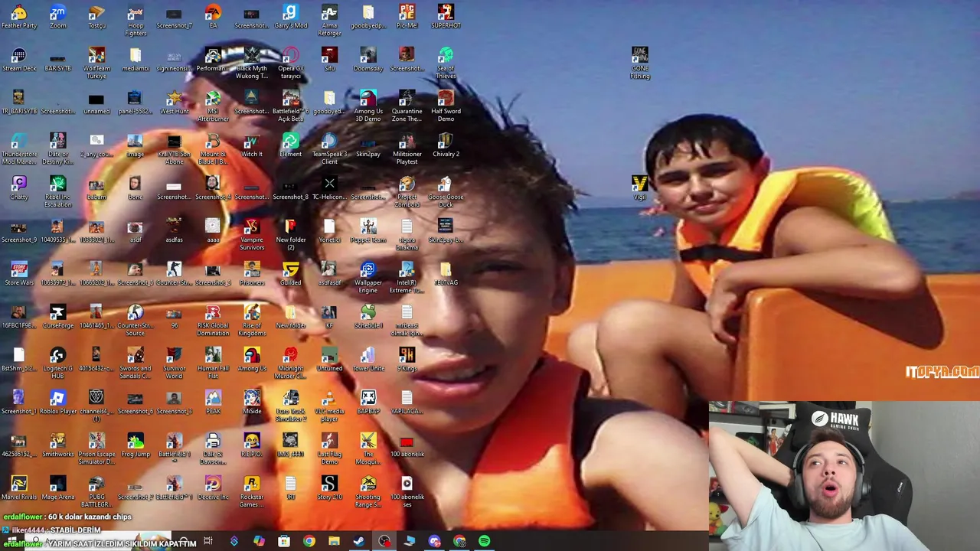Open the SUPERHOT desktop icon

[x=446, y=17]
